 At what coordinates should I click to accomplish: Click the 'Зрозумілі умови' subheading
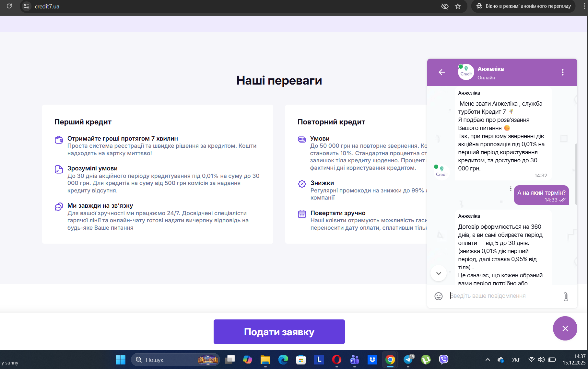click(x=92, y=168)
